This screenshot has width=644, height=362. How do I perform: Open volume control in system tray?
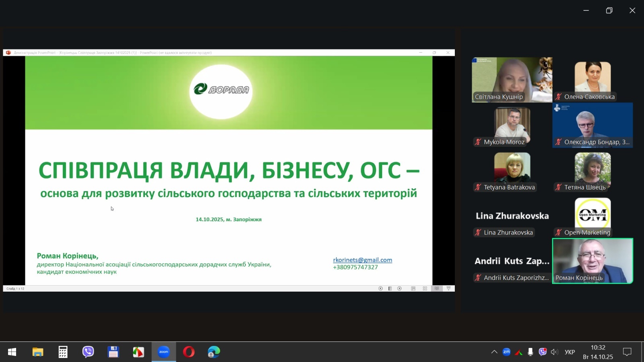tap(555, 352)
